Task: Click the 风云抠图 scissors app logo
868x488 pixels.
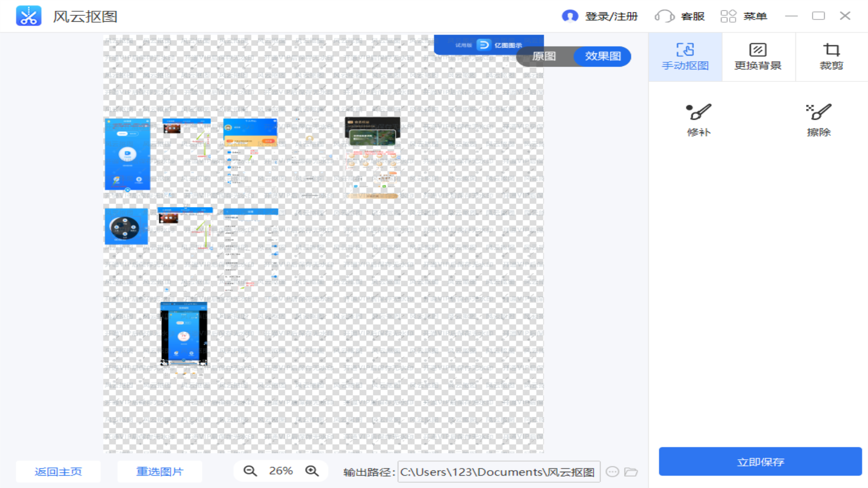Action: pyautogui.click(x=28, y=15)
